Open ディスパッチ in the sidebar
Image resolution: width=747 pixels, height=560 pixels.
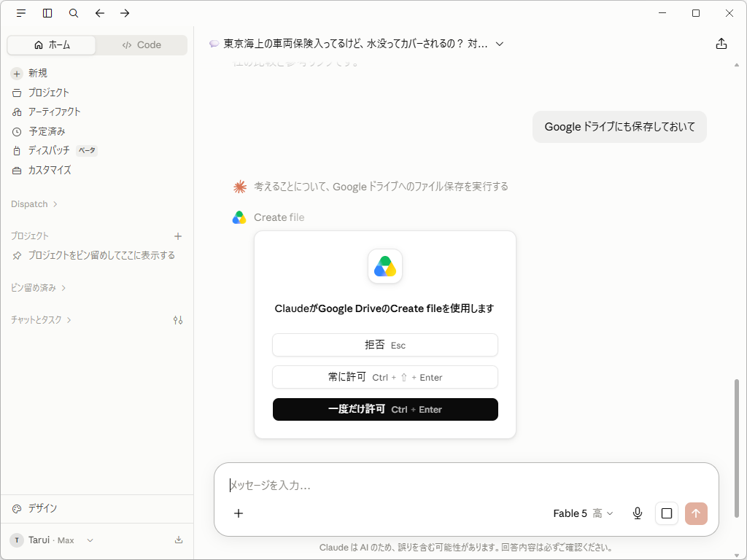coord(49,150)
